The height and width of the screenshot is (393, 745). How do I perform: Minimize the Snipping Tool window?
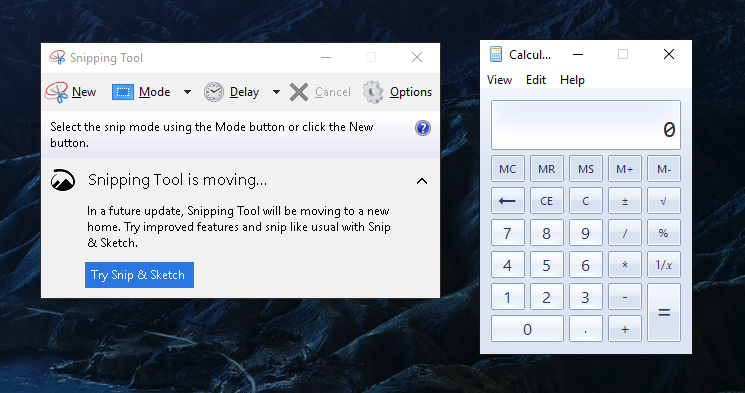(326, 58)
